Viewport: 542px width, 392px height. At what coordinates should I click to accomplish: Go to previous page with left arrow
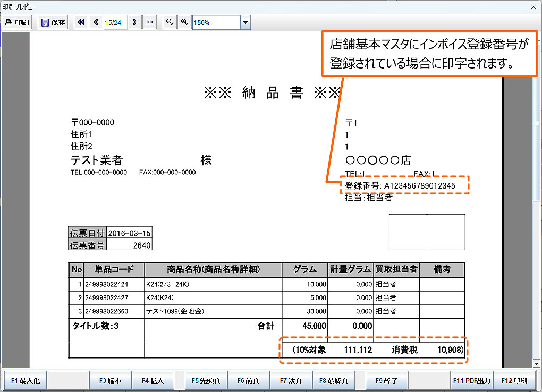pyautogui.click(x=96, y=22)
